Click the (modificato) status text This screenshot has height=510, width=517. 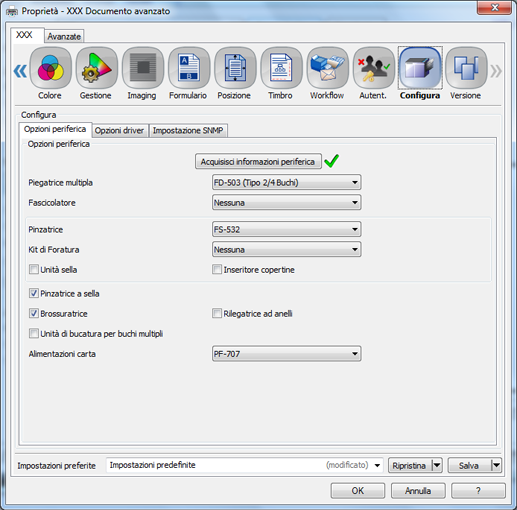[347, 465]
